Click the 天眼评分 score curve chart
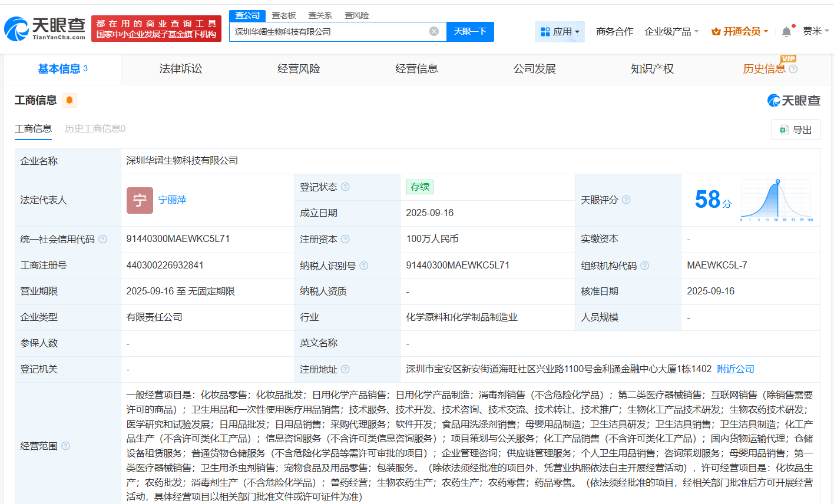 pyautogui.click(x=776, y=200)
